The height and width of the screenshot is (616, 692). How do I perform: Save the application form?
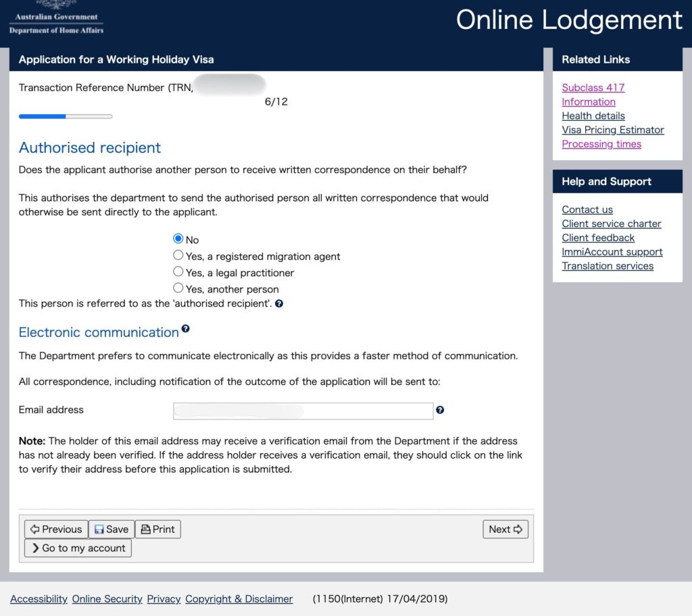tap(112, 530)
